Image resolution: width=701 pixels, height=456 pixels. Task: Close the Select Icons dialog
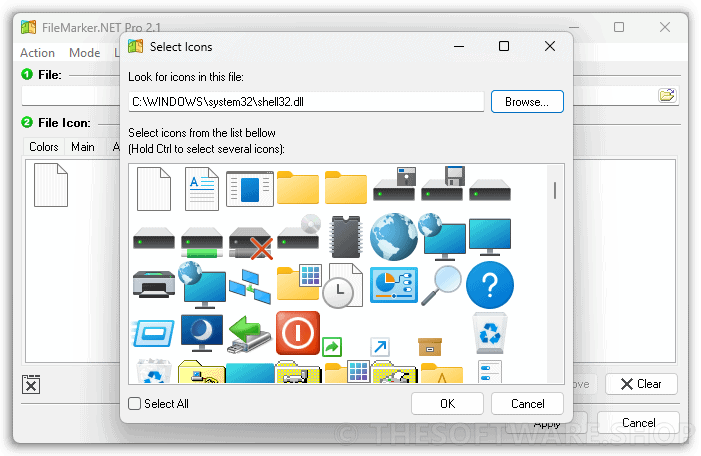click(550, 46)
